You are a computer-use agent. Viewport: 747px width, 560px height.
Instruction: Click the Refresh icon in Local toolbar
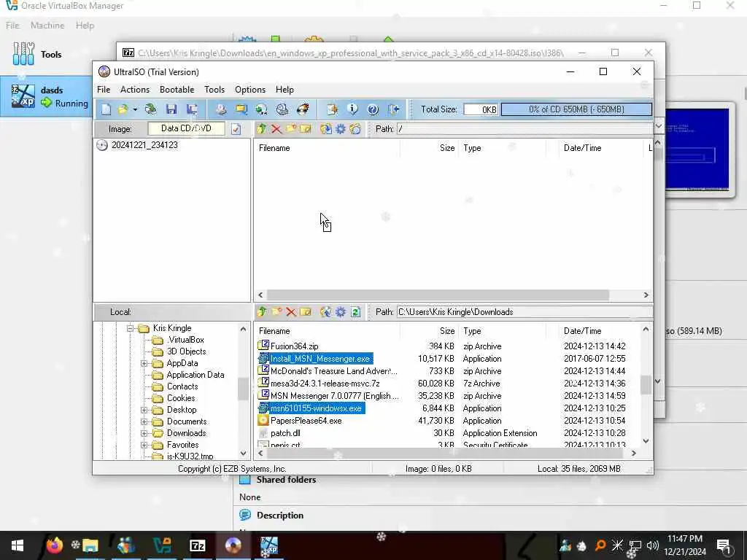(355, 312)
